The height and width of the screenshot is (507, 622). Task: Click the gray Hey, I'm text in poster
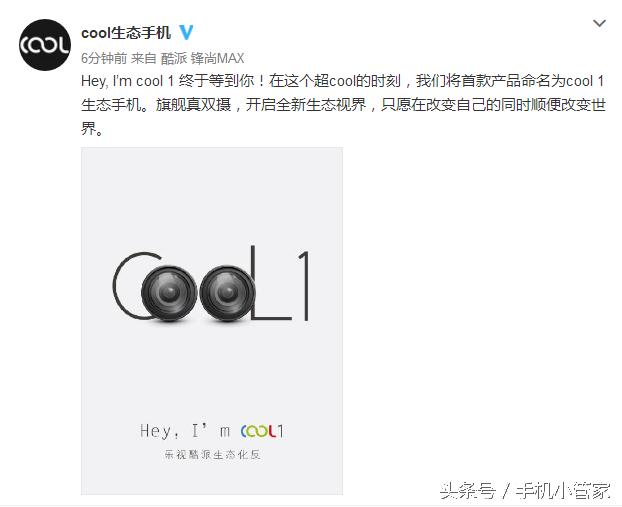tap(185, 431)
